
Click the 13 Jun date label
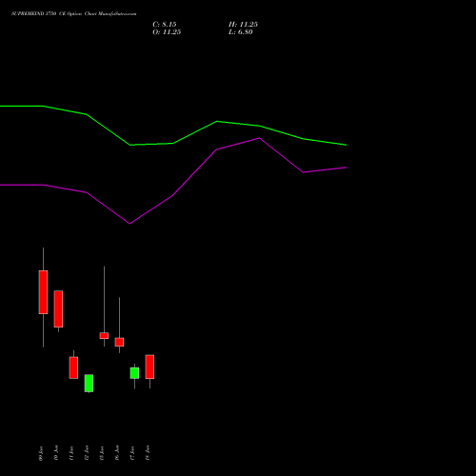[x=102, y=453]
